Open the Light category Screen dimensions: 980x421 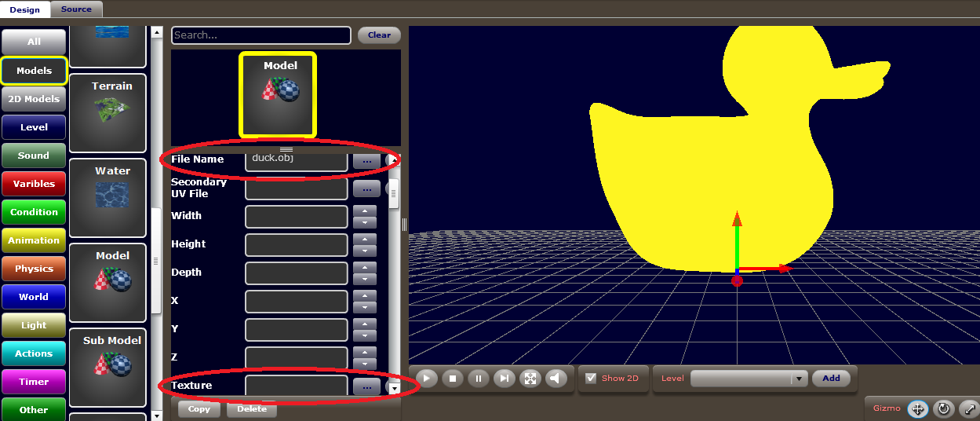[x=34, y=325]
